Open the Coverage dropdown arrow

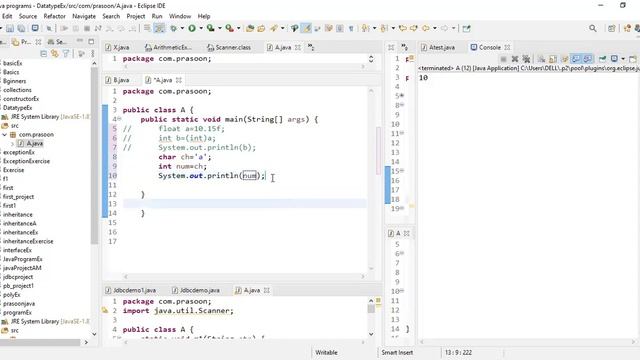coord(220,28)
